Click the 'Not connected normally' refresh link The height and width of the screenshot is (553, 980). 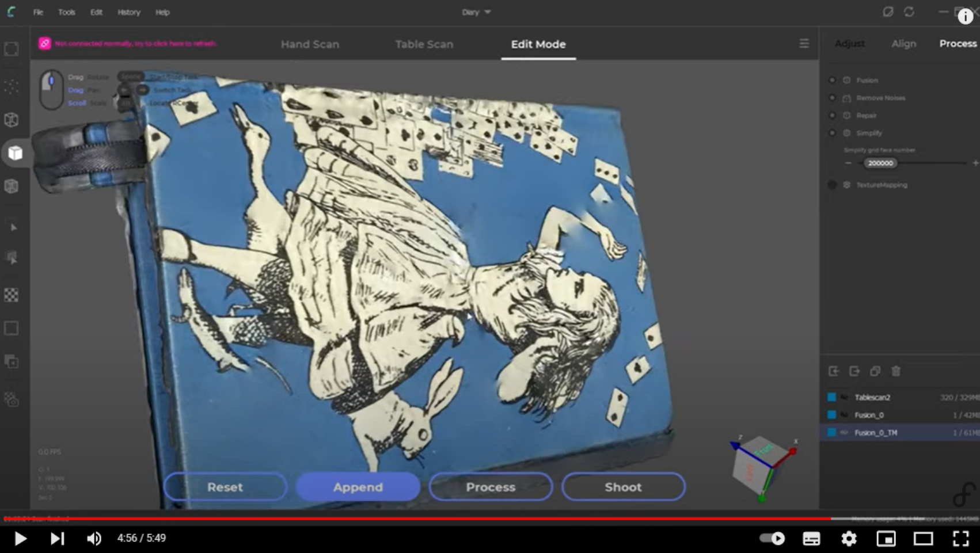[136, 43]
